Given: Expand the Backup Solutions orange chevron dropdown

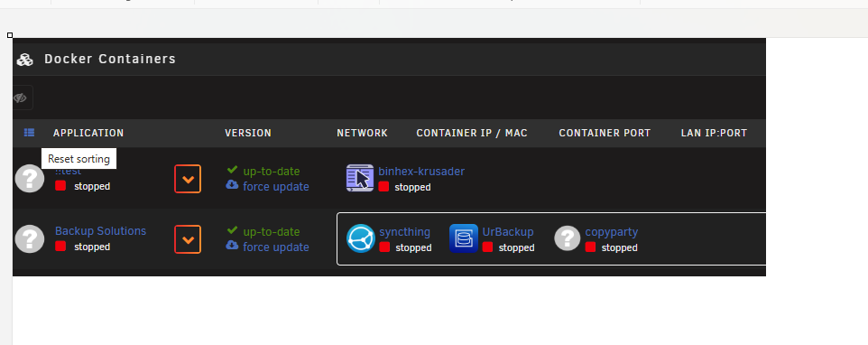Looking at the screenshot, I should (188, 239).
